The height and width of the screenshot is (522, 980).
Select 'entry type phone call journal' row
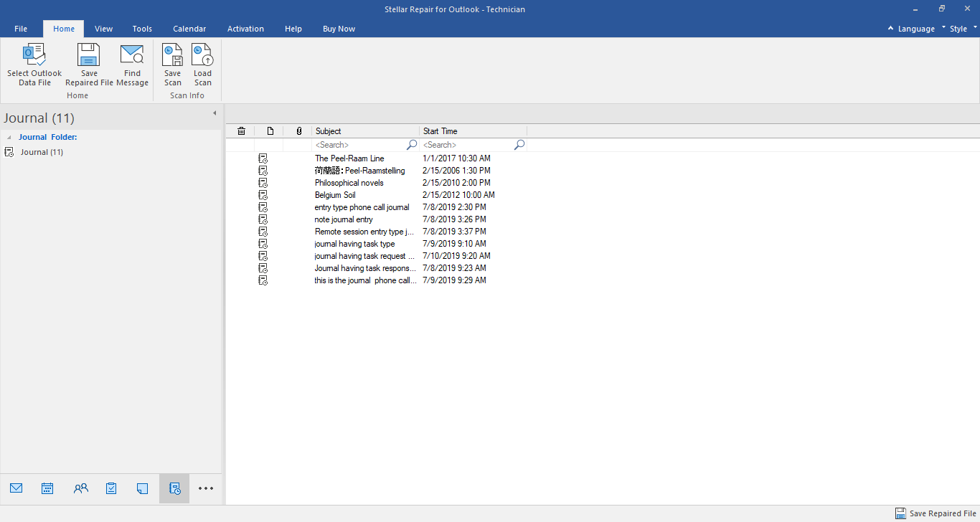click(x=362, y=207)
